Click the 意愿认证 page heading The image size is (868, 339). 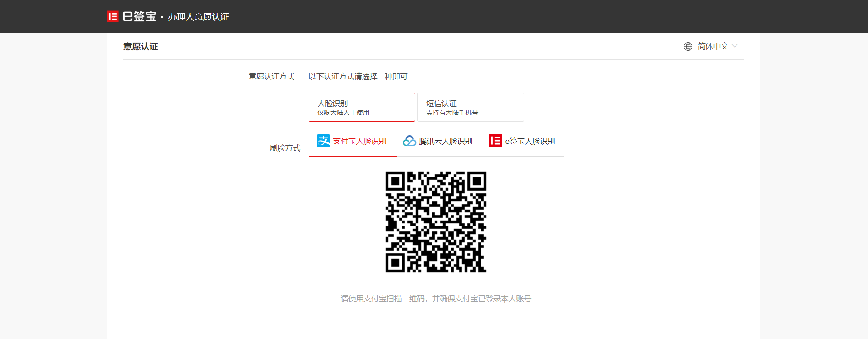pyautogui.click(x=141, y=47)
